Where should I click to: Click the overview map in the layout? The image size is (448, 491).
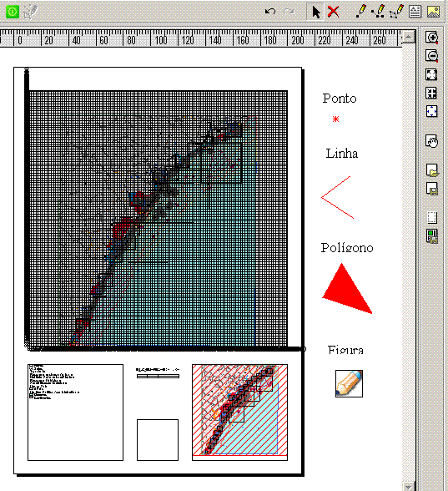click(x=239, y=413)
